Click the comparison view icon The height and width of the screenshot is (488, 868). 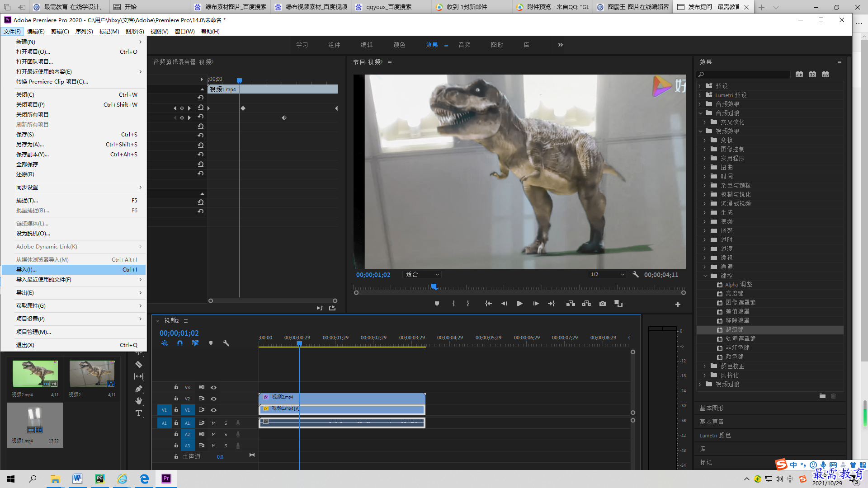point(618,304)
